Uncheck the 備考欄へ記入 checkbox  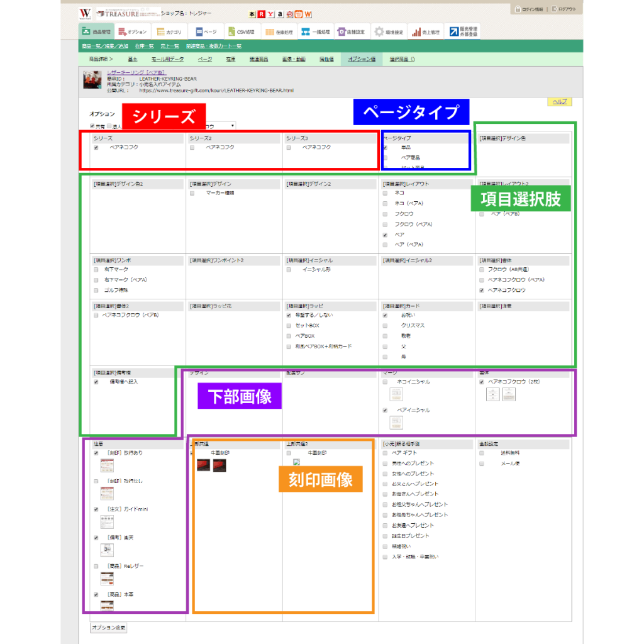click(x=96, y=382)
